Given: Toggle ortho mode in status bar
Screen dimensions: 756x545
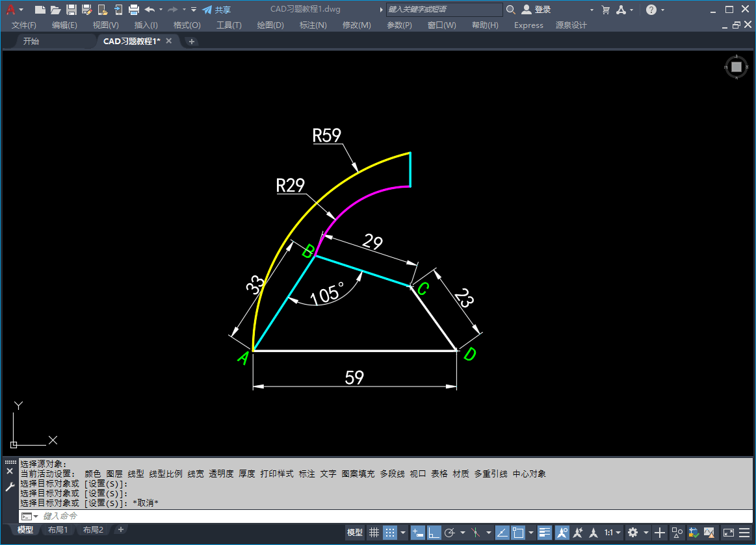Looking at the screenshot, I should pos(434,533).
